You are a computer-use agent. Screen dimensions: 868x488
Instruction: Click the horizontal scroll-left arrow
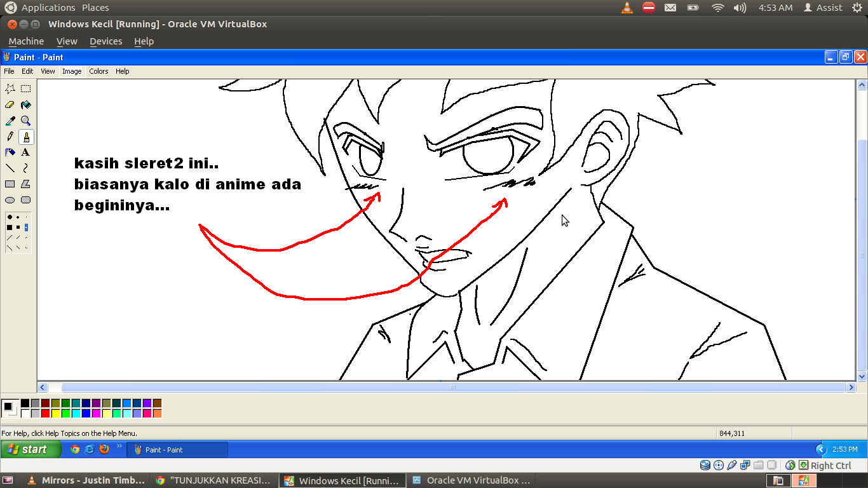pos(43,387)
